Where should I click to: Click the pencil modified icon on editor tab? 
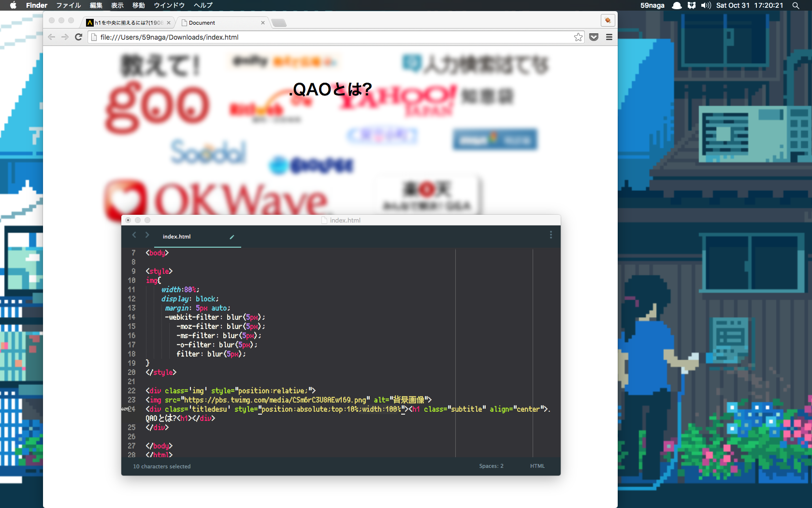[232, 237]
